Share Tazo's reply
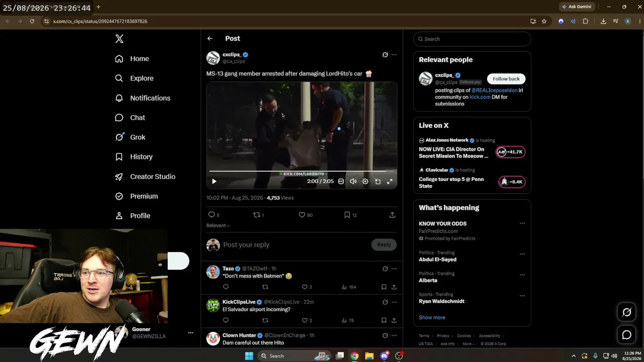The image size is (644, 362). [x=394, y=287]
